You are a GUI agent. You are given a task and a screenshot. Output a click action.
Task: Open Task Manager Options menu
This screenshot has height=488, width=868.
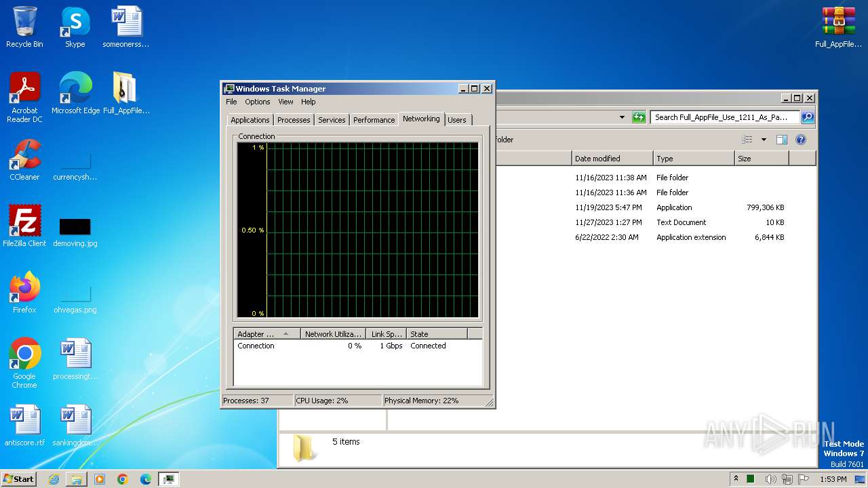tap(258, 102)
